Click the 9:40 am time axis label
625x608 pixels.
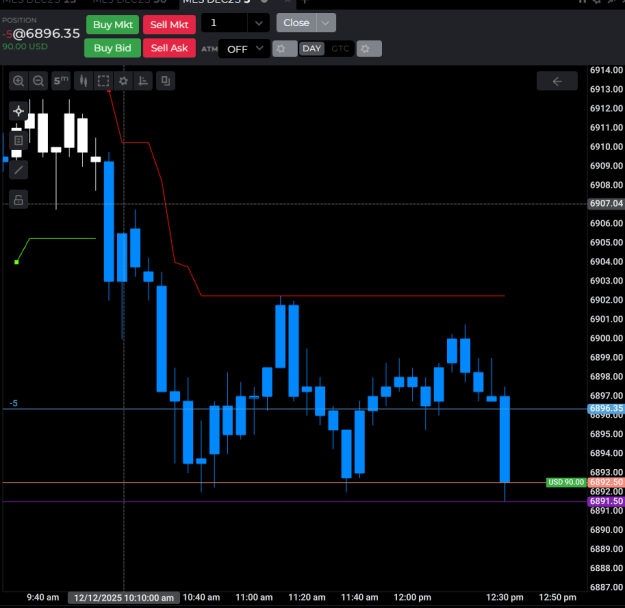(x=43, y=597)
